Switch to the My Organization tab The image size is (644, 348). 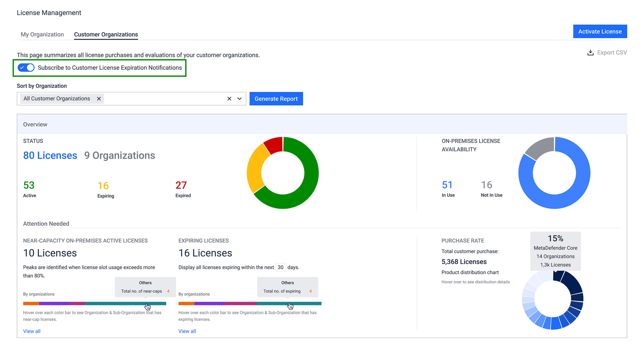click(x=42, y=34)
